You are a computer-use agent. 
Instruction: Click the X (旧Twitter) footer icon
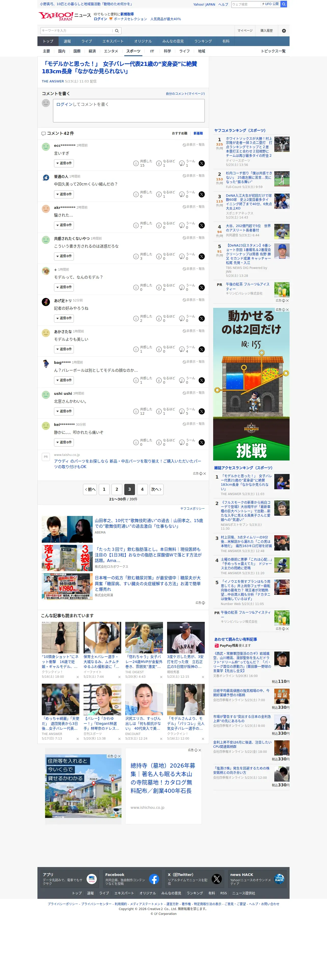pos(217,879)
